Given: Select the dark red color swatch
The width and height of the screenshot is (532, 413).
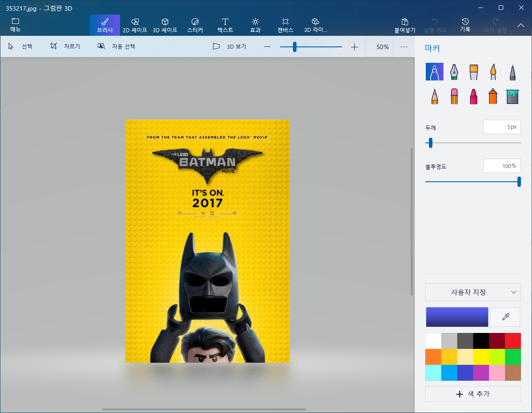Looking at the screenshot, I should coord(497,341).
